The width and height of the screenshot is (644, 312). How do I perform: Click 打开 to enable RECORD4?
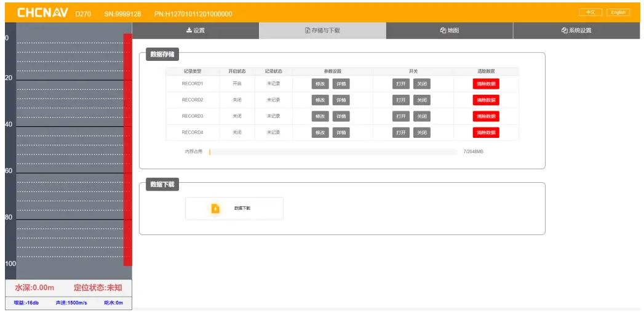point(401,132)
